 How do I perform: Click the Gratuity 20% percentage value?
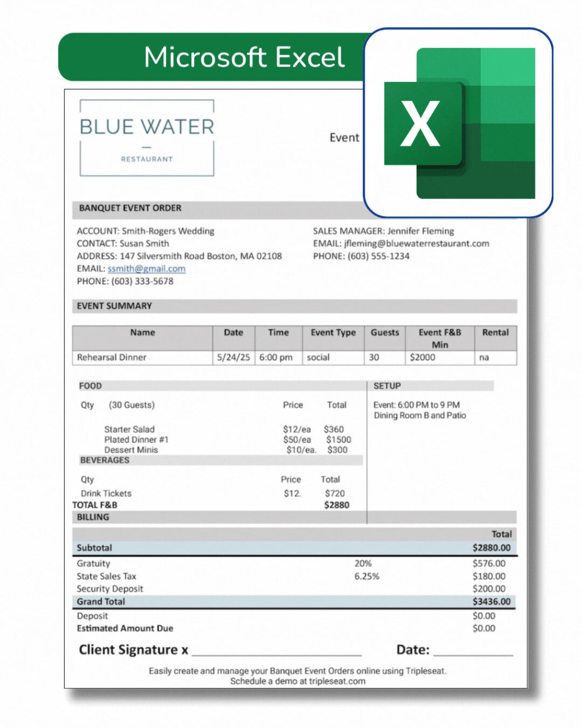[363, 564]
